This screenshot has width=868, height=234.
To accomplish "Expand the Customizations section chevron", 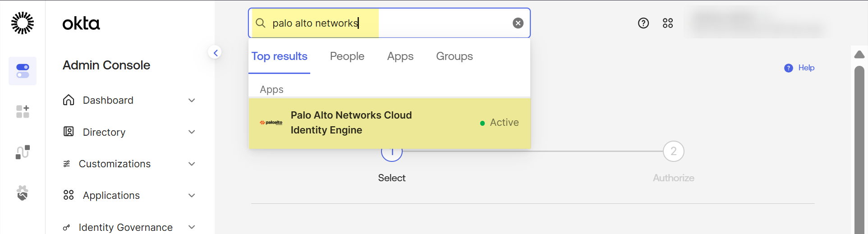I will coord(192,164).
